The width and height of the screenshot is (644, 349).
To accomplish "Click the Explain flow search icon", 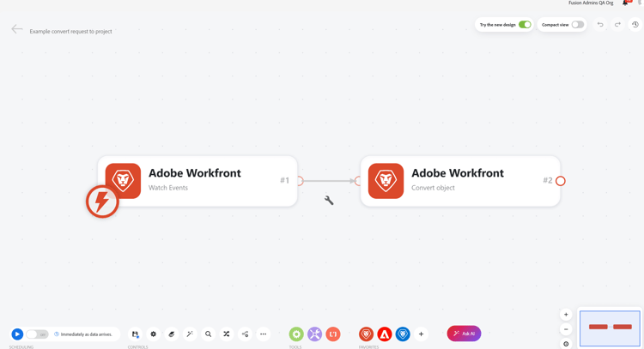I will [x=209, y=334].
